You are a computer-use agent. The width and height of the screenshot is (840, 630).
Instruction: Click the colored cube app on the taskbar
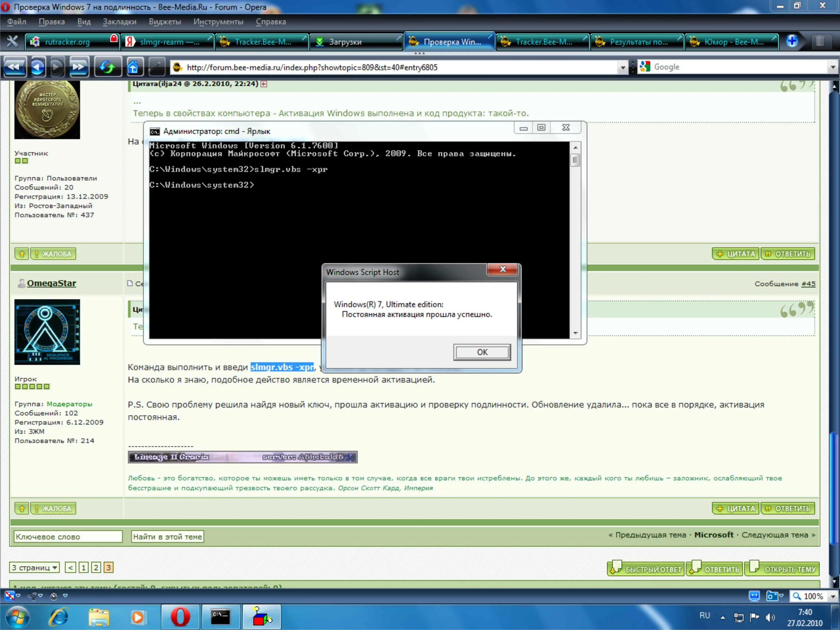pos(262,617)
